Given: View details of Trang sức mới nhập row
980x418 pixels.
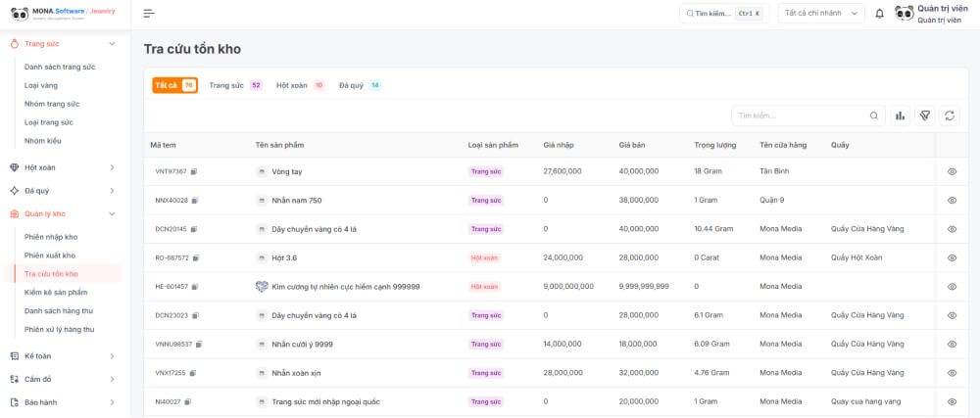Looking at the screenshot, I should (x=952, y=401).
